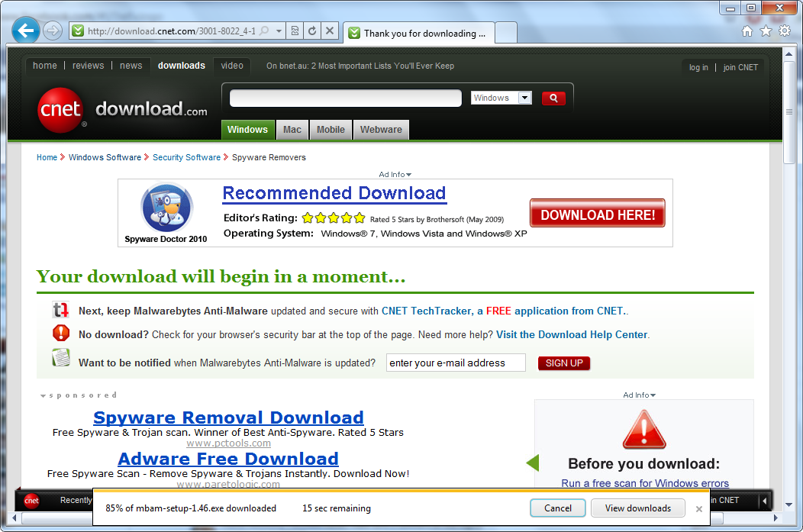Open the 'CNET TechTracker' free application link
803x532 pixels.
pyautogui.click(x=504, y=311)
